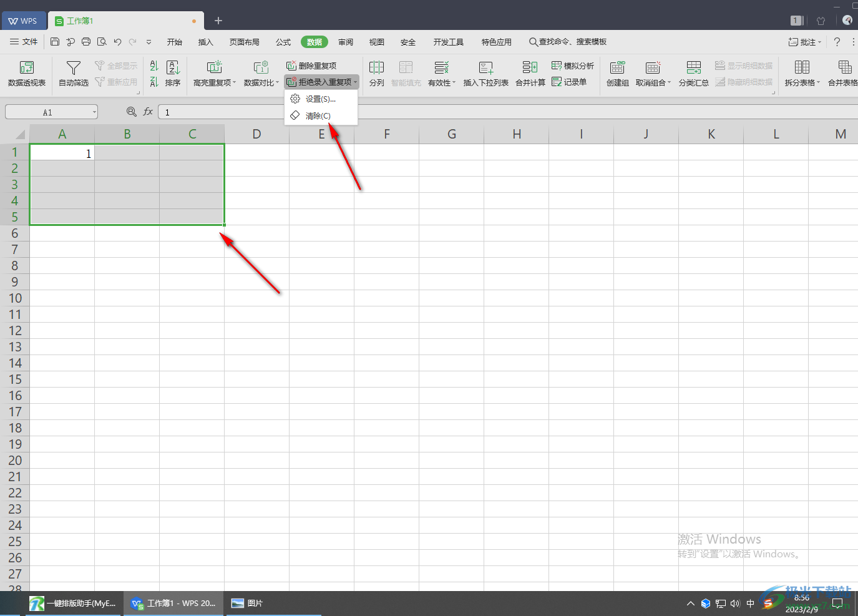Click the Print Preview icon
Image resolution: width=858 pixels, height=616 pixels.
(102, 42)
